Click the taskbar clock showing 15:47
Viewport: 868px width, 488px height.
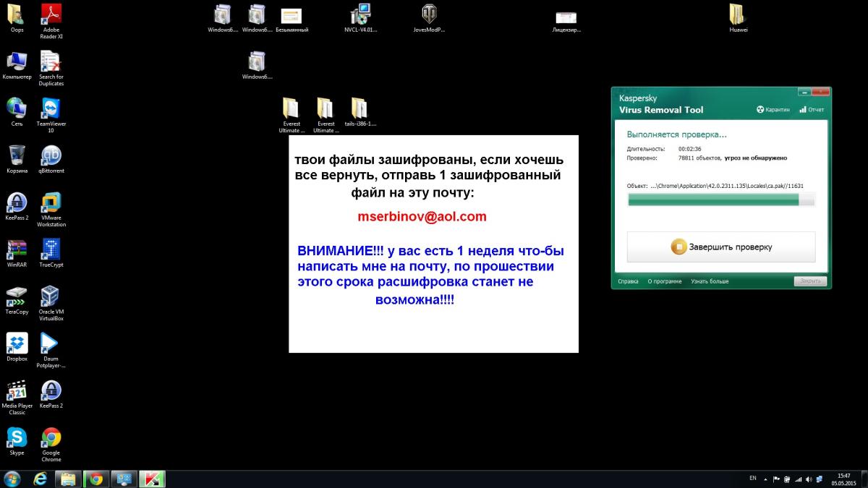point(843,479)
